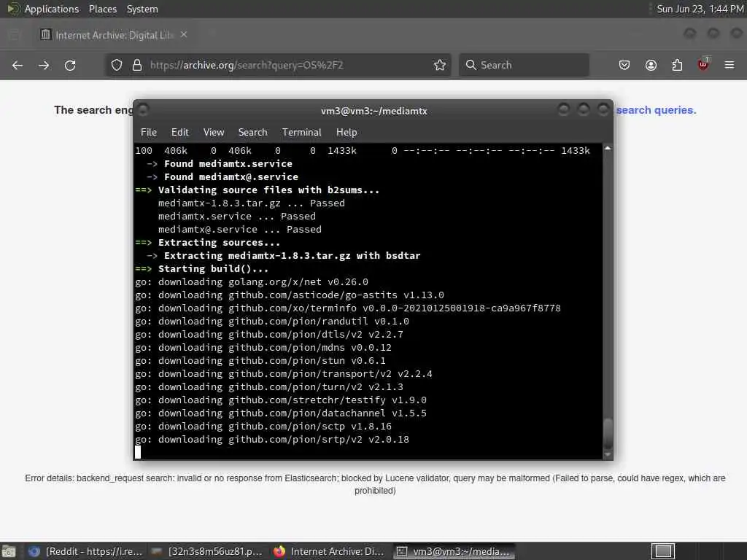The image size is (747, 560).
Task: Open the Extensions puzzle icon
Action: tap(677, 65)
